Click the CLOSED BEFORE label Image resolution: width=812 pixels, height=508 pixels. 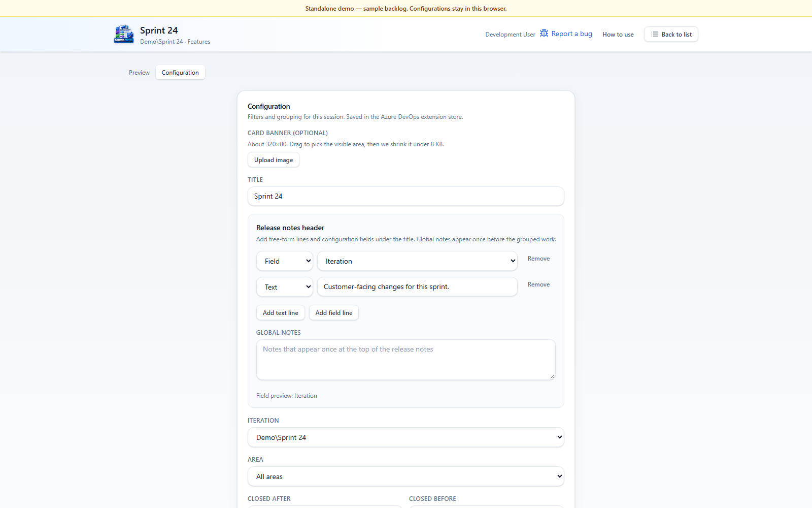[432, 499]
